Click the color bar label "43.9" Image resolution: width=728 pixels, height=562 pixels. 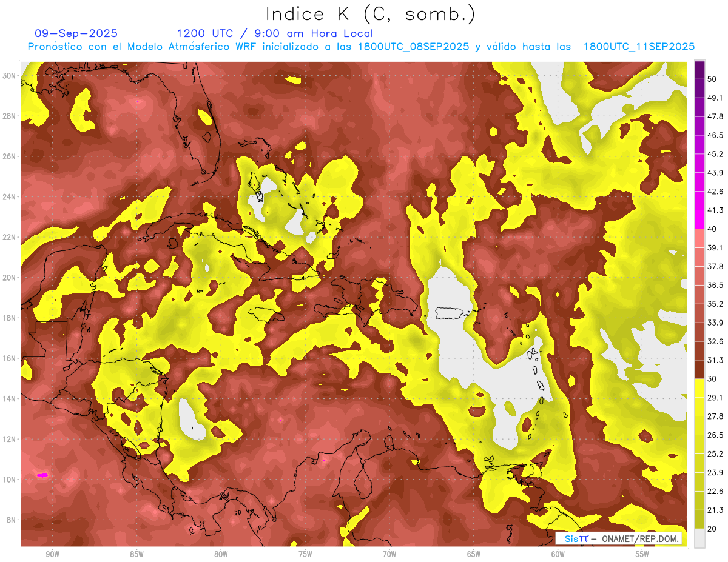715,173
